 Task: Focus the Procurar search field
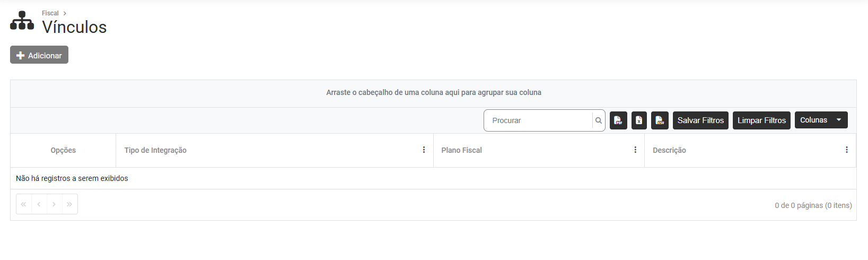point(538,120)
